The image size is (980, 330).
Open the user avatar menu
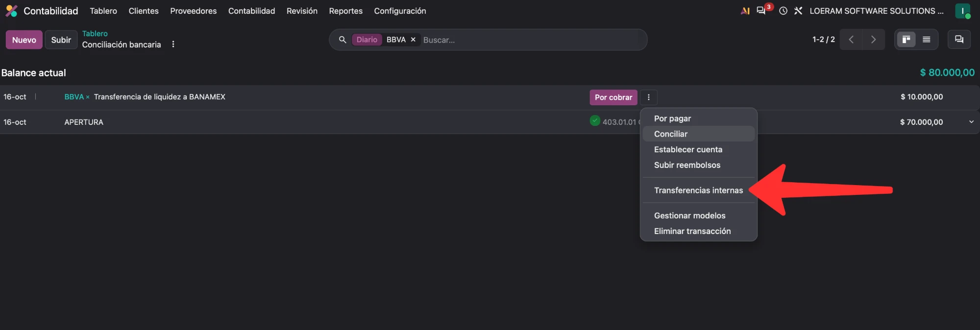click(x=962, y=11)
